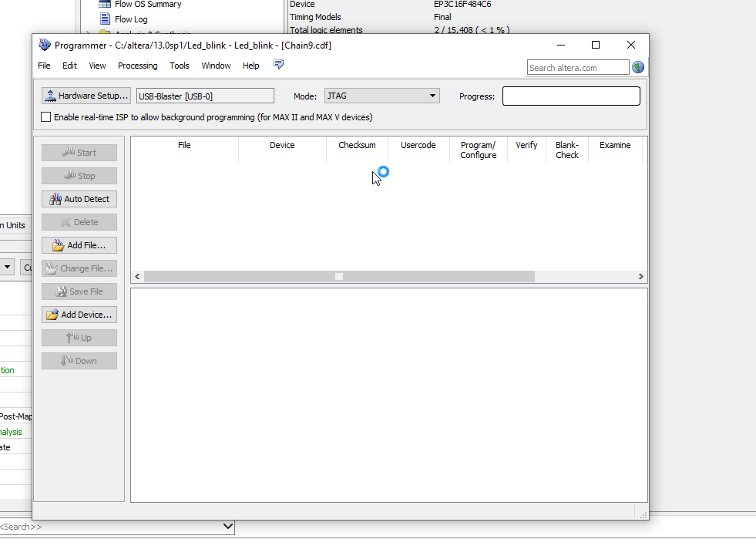Select Flow OS Summary in background tree
Viewport: 756px width, 556px height.
coord(148,5)
